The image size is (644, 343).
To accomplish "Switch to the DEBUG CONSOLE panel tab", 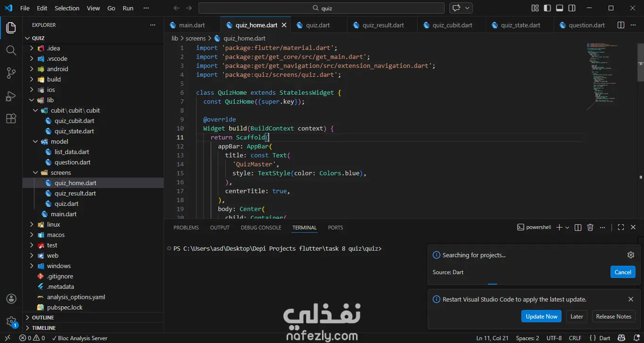I will 261,228.
